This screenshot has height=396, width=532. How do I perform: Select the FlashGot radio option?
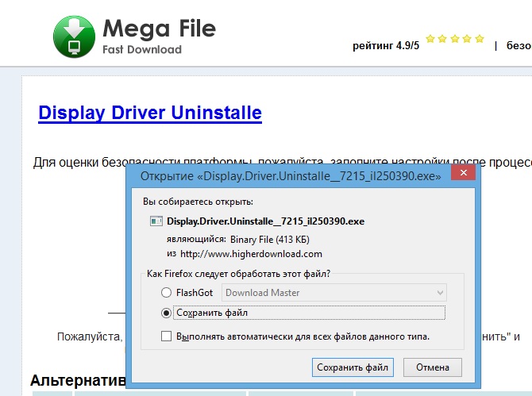tap(166, 293)
